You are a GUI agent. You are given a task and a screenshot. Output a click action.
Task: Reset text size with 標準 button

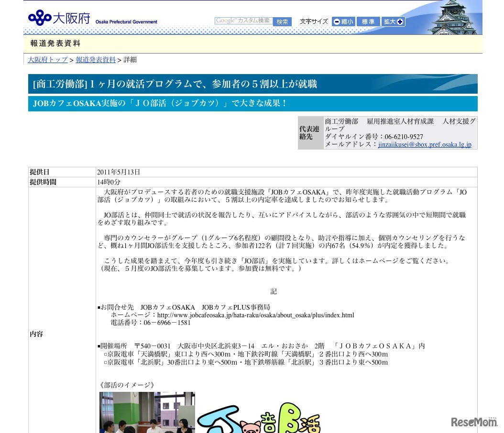coord(368,22)
